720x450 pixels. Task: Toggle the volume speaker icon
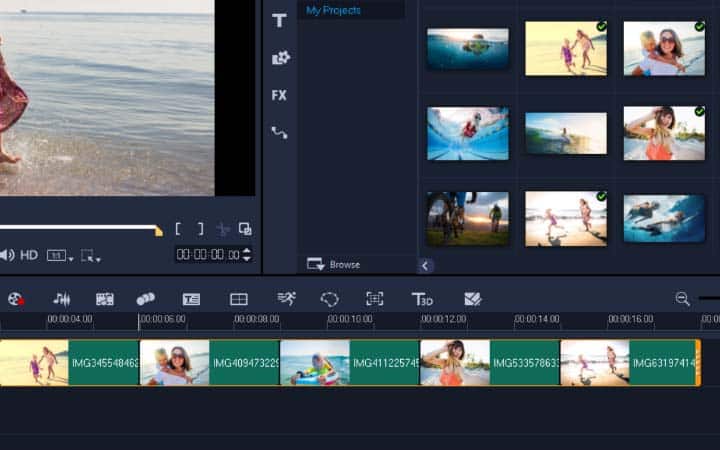(x=7, y=255)
